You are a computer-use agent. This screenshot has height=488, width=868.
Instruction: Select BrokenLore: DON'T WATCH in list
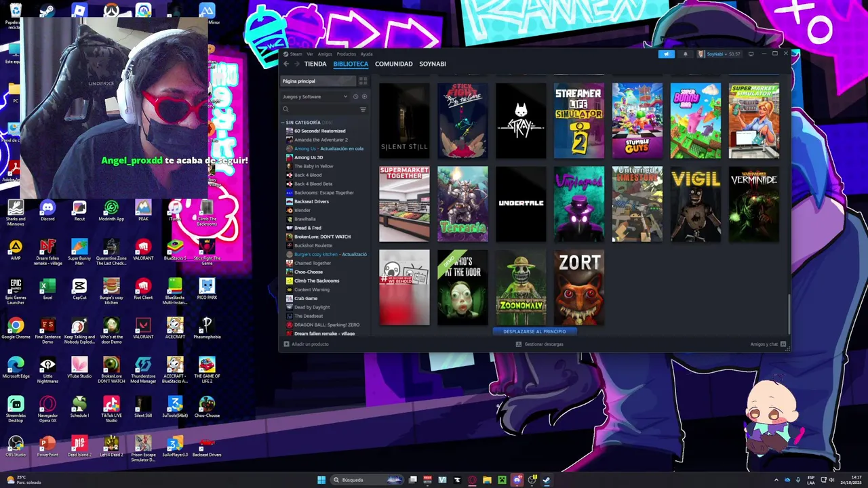(x=324, y=237)
